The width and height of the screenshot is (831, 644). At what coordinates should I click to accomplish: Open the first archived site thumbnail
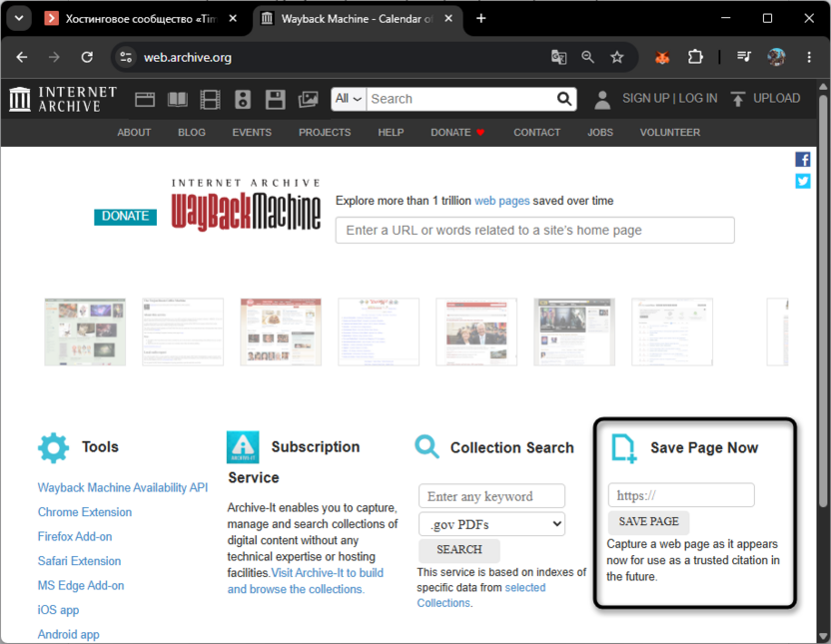pos(85,332)
